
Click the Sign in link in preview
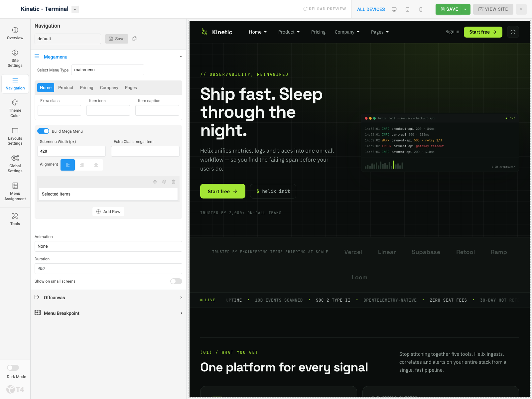(452, 32)
